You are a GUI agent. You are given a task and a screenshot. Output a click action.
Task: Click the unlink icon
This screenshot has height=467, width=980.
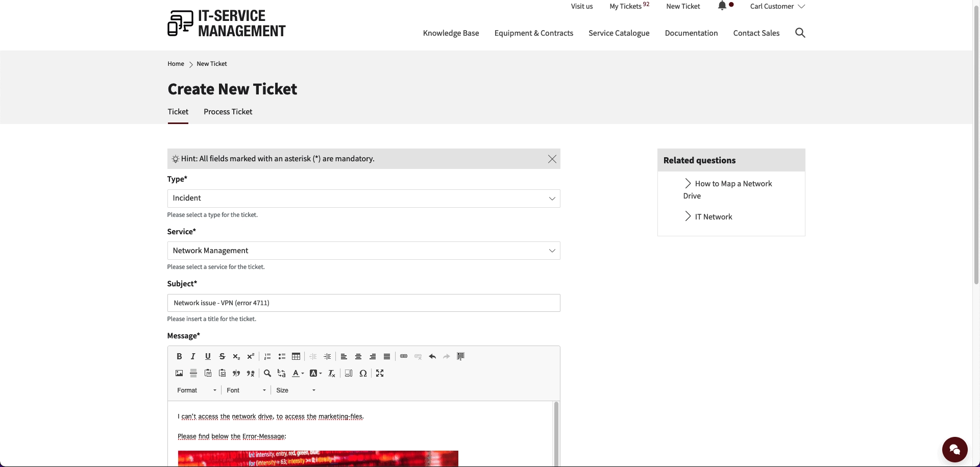coord(418,356)
